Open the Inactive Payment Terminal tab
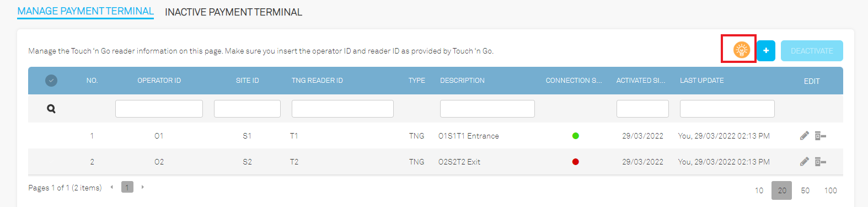 pos(233,12)
